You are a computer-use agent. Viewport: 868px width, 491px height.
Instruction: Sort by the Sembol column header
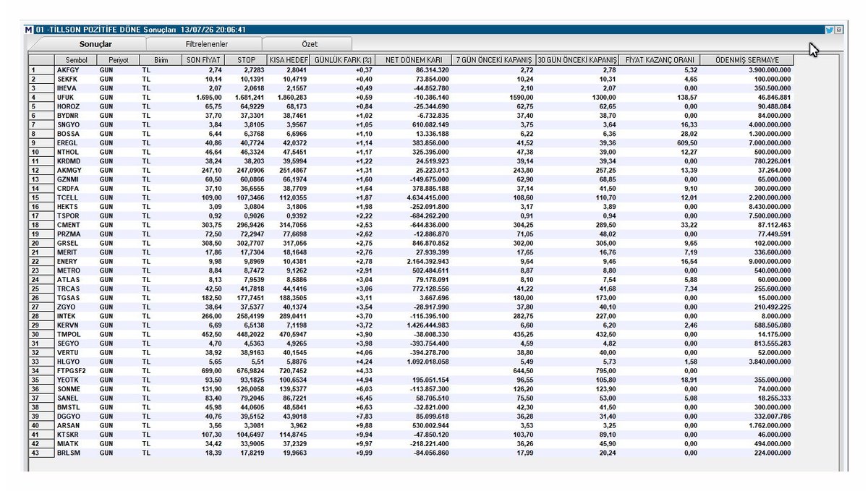tap(76, 60)
